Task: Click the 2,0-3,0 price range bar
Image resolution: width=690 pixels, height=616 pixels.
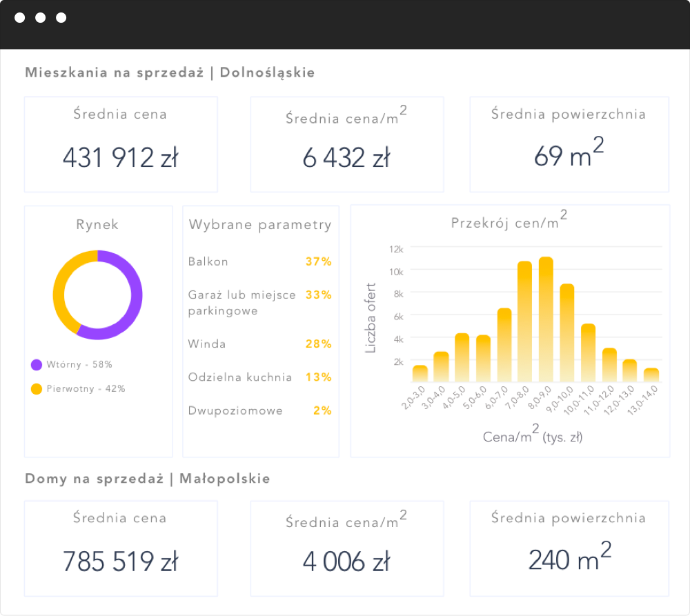Action: click(x=420, y=373)
